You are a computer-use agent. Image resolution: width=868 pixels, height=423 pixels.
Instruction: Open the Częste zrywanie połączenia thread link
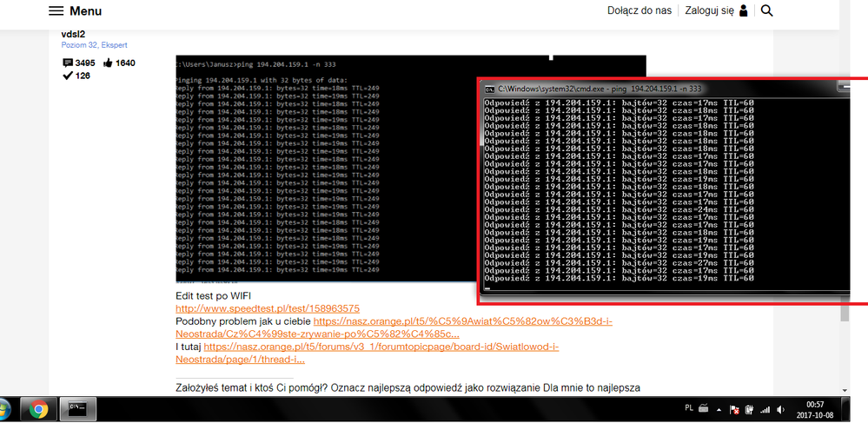pos(394,327)
